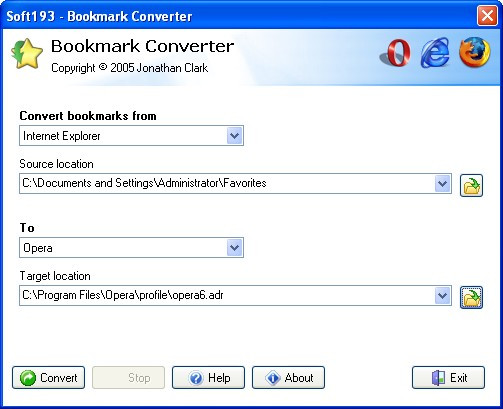
Task: Click the 'Copyright © 2005 Jonathan Clark' text
Action: coord(129,68)
